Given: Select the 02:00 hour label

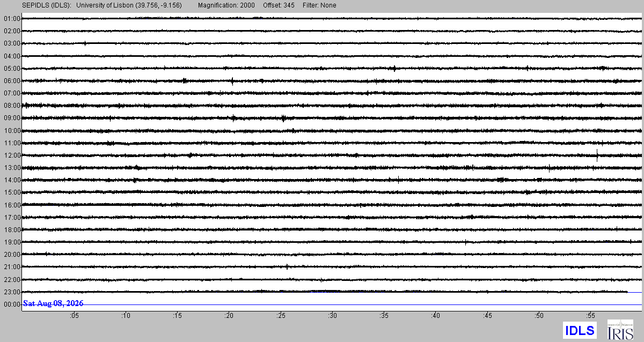Looking at the screenshot, I should pos(12,31).
